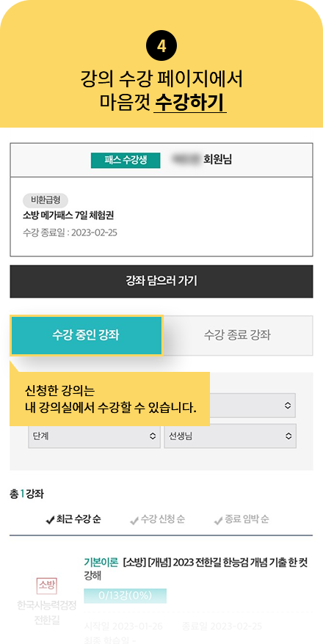Sort by 종료 임박 순
This screenshot has height=644, width=323.
(x=242, y=519)
